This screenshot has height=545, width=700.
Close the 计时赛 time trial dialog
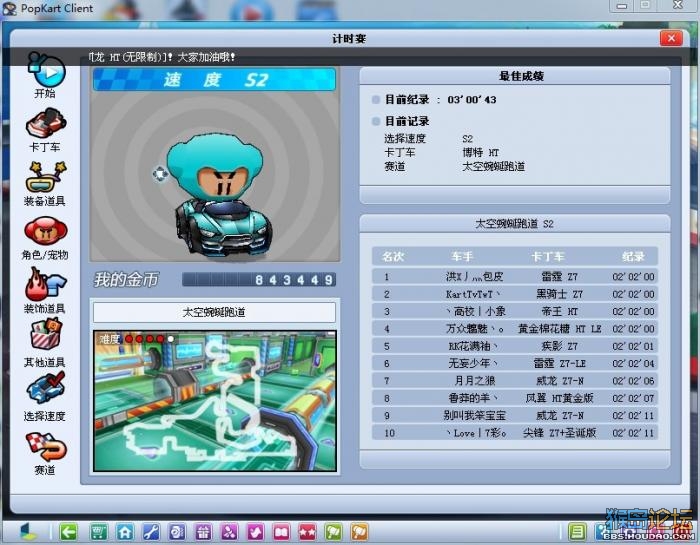point(671,38)
